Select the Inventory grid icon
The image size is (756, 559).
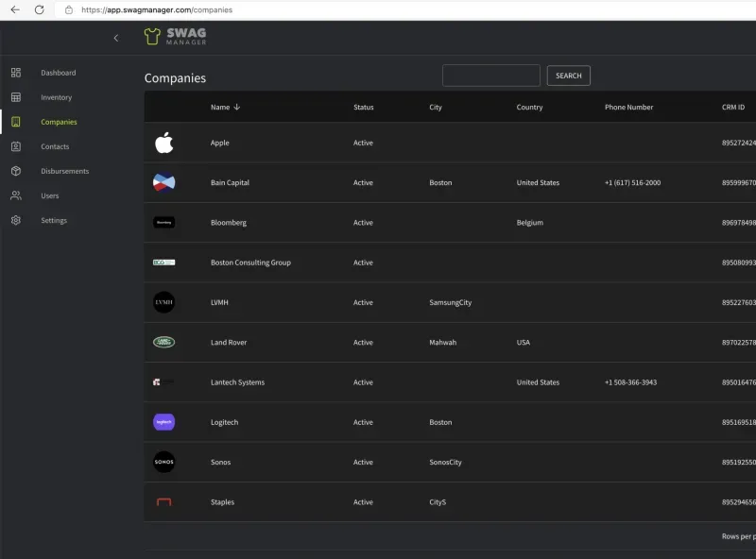[15, 97]
